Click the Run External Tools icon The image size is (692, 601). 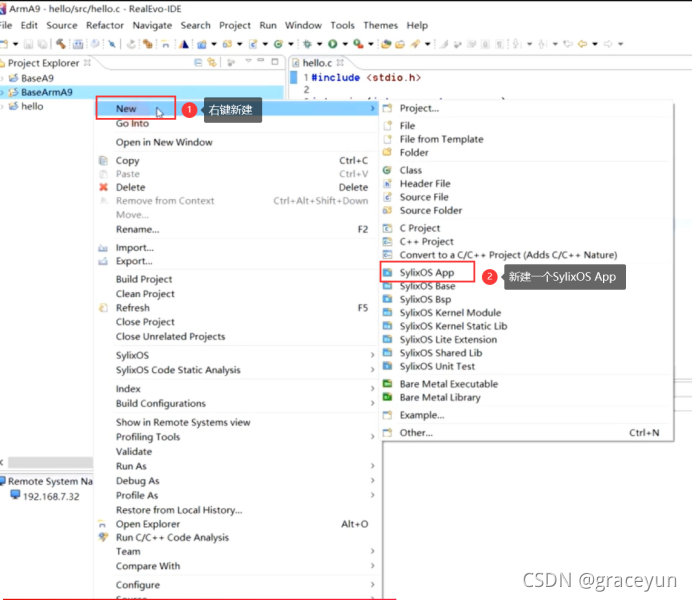click(358, 44)
